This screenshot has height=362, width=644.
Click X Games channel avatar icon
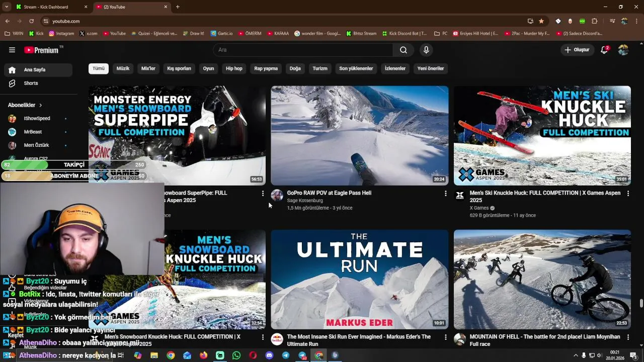[x=459, y=196]
